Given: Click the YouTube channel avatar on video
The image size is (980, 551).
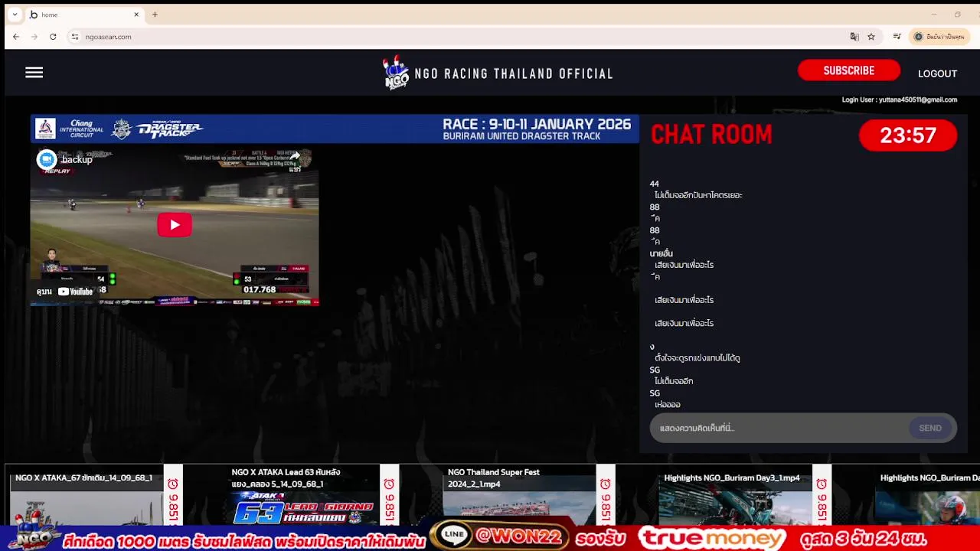Looking at the screenshot, I should coord(47,159).
